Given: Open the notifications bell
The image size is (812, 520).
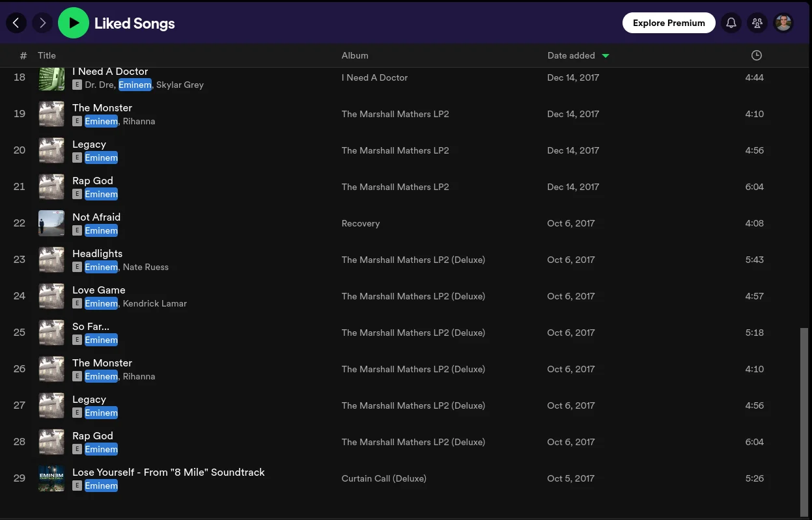Looking at the screenshot, I should pos(731,23).
